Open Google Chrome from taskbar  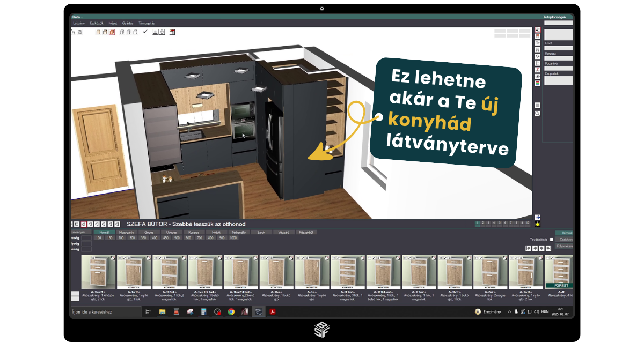[x=231, y=311]
